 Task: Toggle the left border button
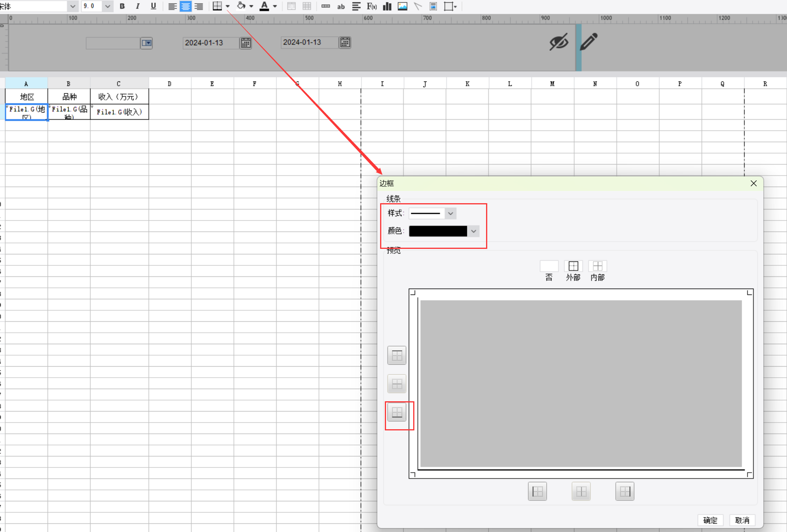[537, 491]
